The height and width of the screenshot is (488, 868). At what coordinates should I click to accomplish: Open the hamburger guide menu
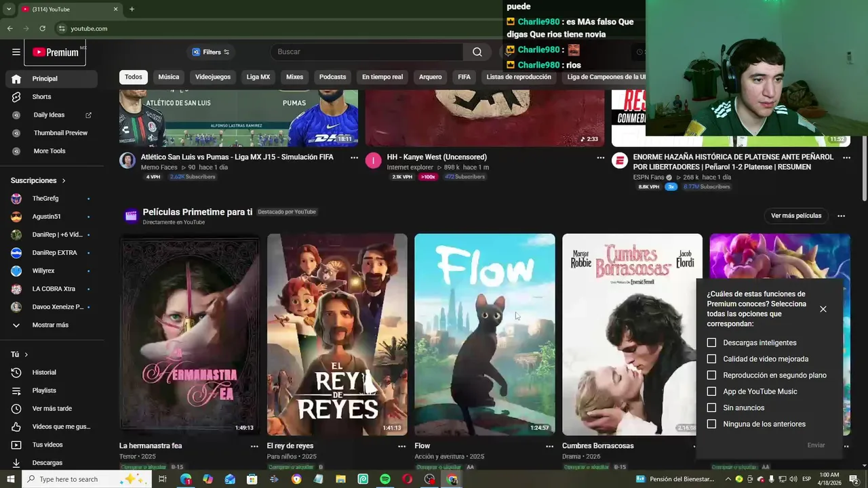pos(16,52)
